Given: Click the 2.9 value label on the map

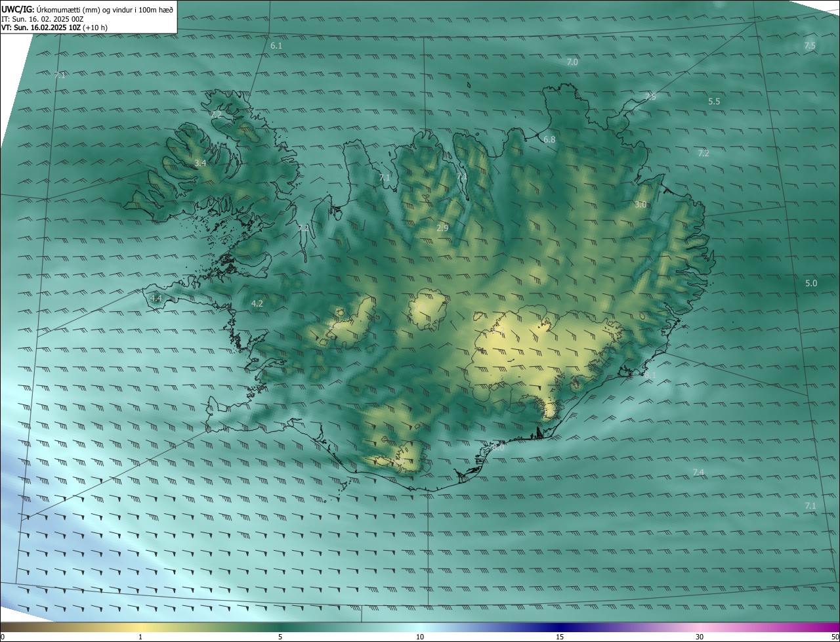Looking at the screenshot, I should (442, 228).
